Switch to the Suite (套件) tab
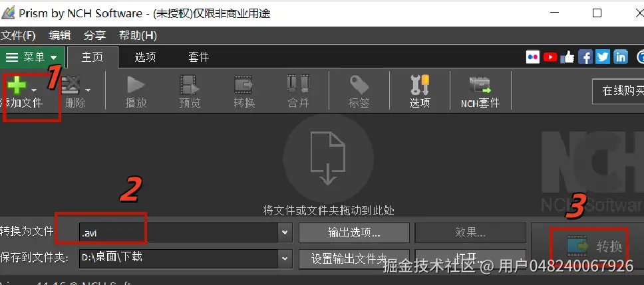This screenshot has width=644, height=285. 199,57
